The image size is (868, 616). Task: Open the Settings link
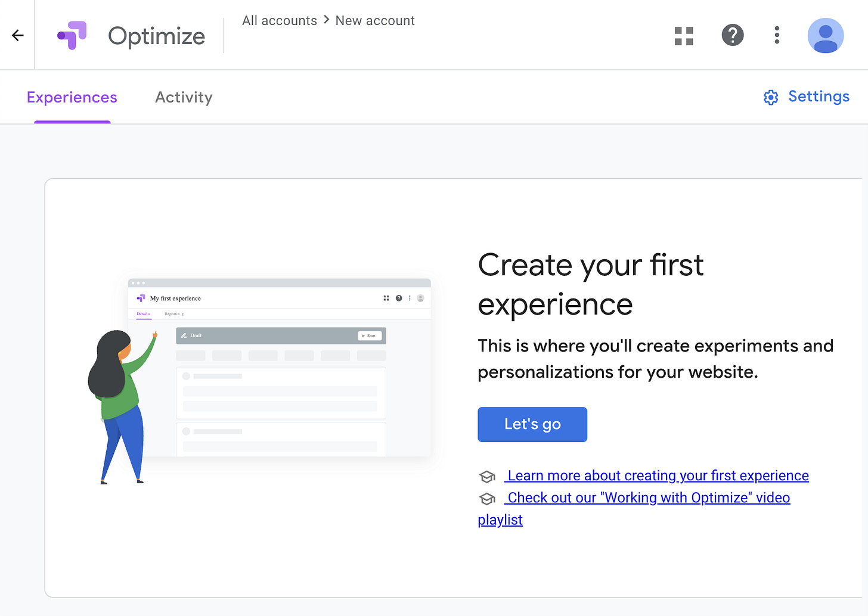pos(819,97)
